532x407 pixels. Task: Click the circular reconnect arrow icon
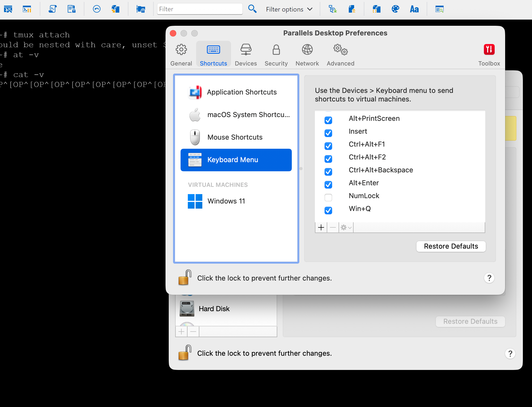point(97,9)
